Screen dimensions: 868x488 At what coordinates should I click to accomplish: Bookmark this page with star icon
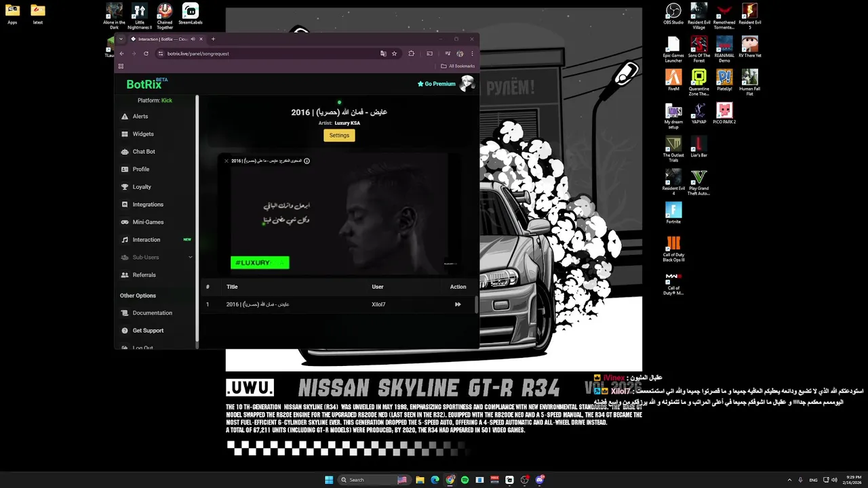tap(394, 54)
